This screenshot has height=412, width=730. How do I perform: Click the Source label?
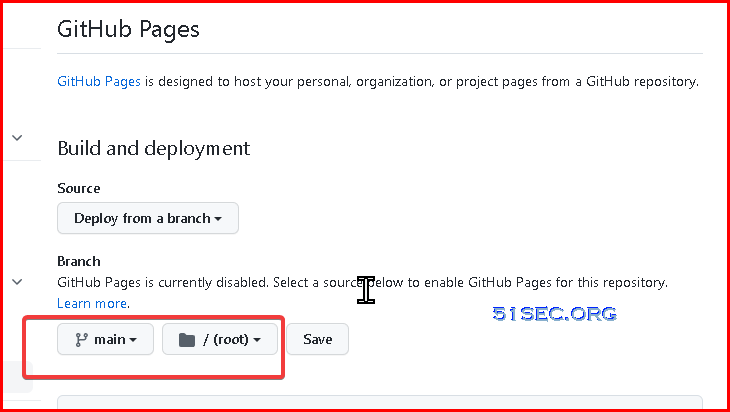(79, 189)
